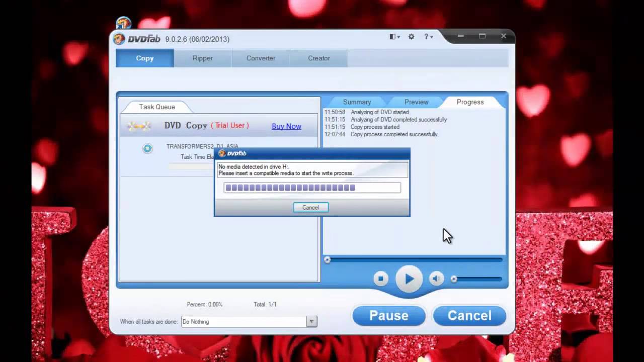644x362 pixels.
Task: Expand the 'When all tasks are done' dropdown arrow
Action: (x=312, y=322)
